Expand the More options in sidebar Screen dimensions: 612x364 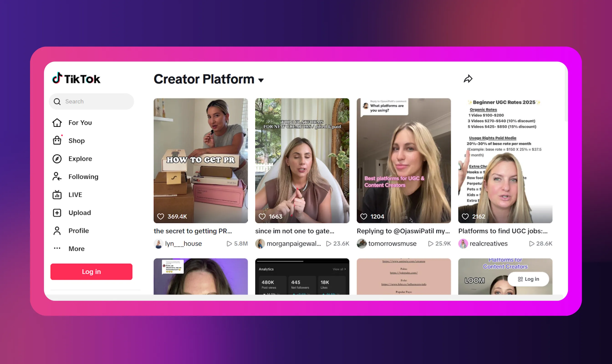point(57,248)
